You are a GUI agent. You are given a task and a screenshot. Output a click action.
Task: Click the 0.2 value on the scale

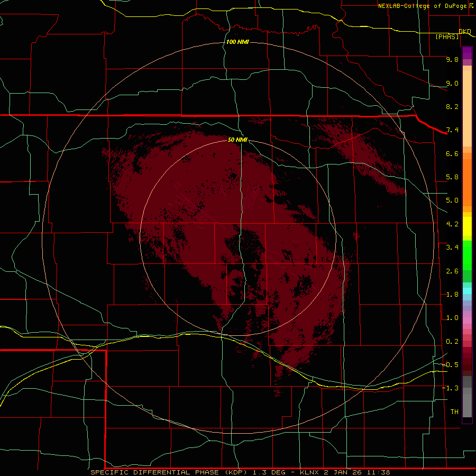tap(452, 342)
